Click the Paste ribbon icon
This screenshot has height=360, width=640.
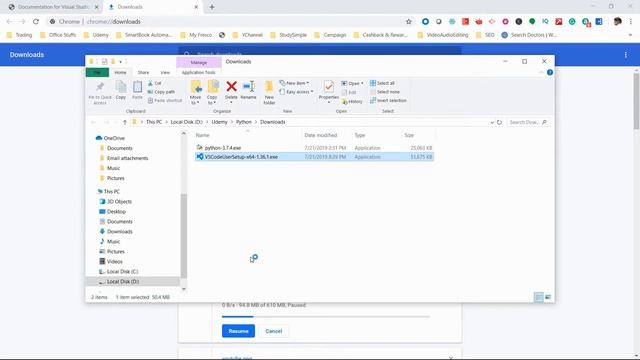pos(137,90)
